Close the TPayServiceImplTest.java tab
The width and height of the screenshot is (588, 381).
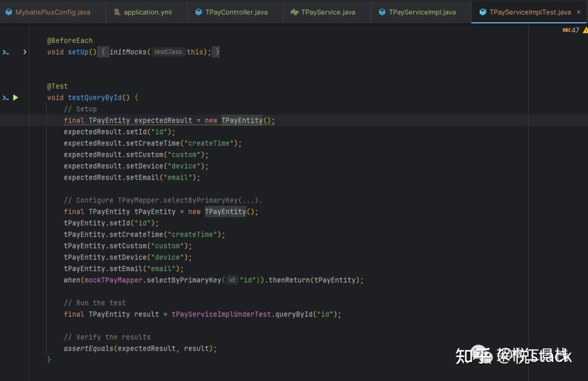coord(578,11)
